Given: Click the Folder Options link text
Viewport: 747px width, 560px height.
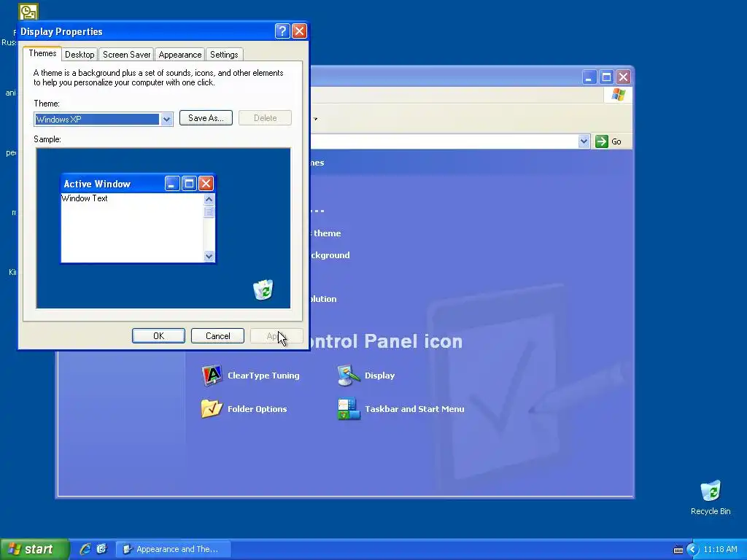Looking at the screenshot, I should [258, 408].
